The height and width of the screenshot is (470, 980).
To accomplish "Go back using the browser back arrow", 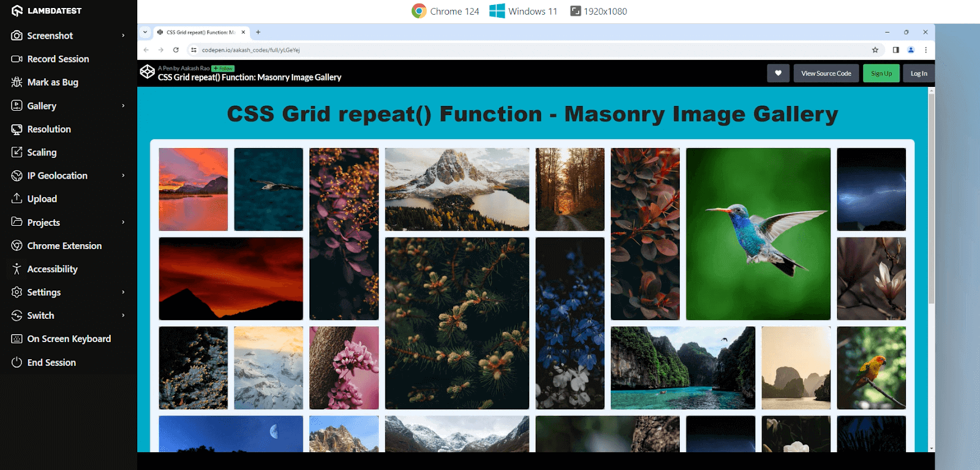I will coord(146,50).
